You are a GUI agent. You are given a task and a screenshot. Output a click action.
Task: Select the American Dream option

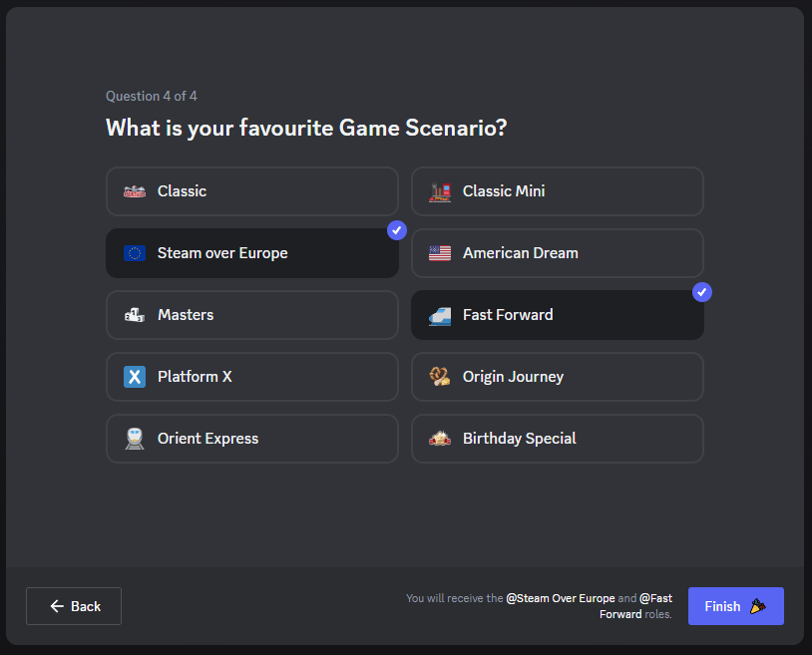click(x=557, y=253)
